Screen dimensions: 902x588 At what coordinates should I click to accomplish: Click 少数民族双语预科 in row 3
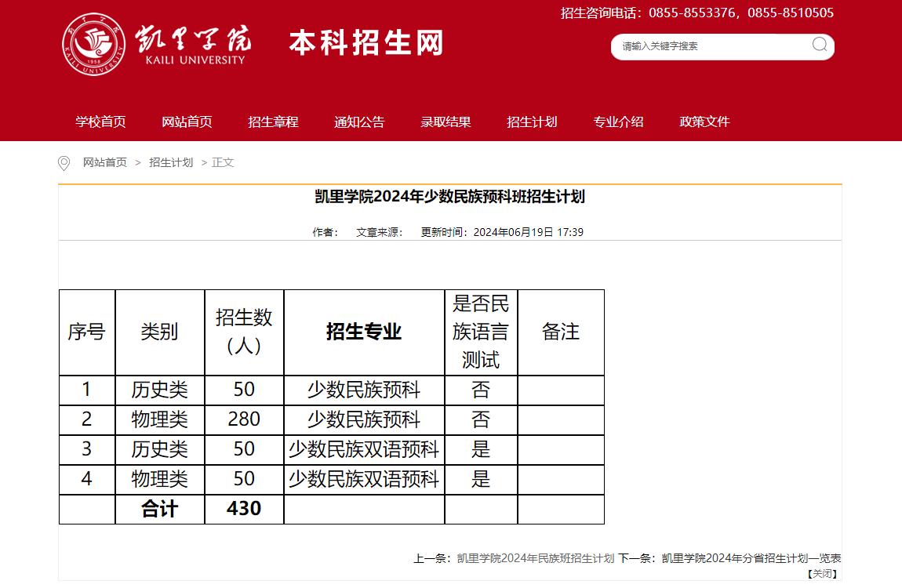pos(364,449)
